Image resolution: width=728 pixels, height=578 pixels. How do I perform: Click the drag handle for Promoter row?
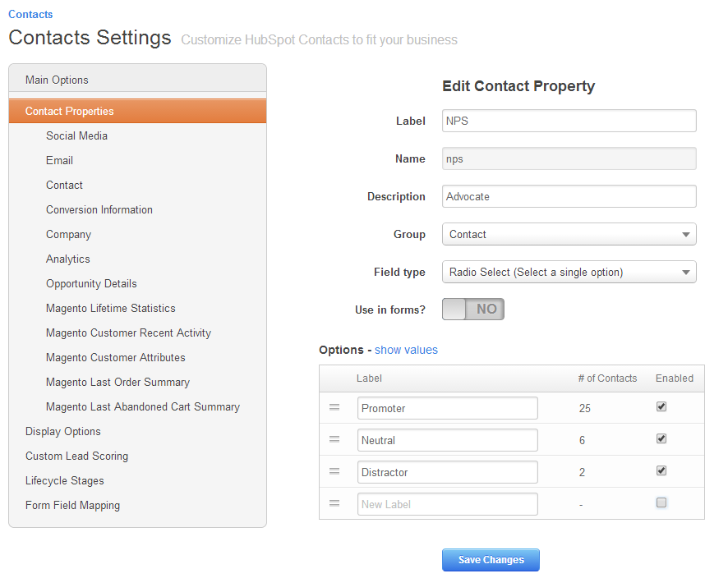click(334, 407)
